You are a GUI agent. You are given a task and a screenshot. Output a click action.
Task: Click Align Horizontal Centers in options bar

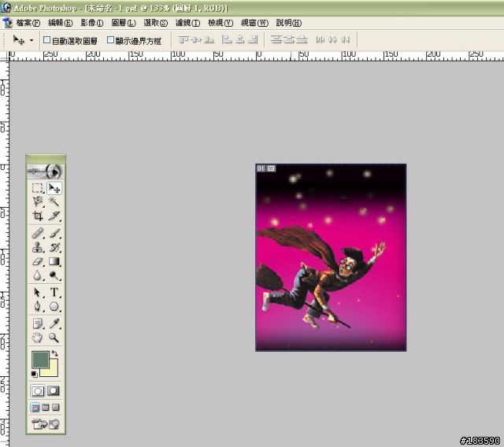tap(239, 39)
